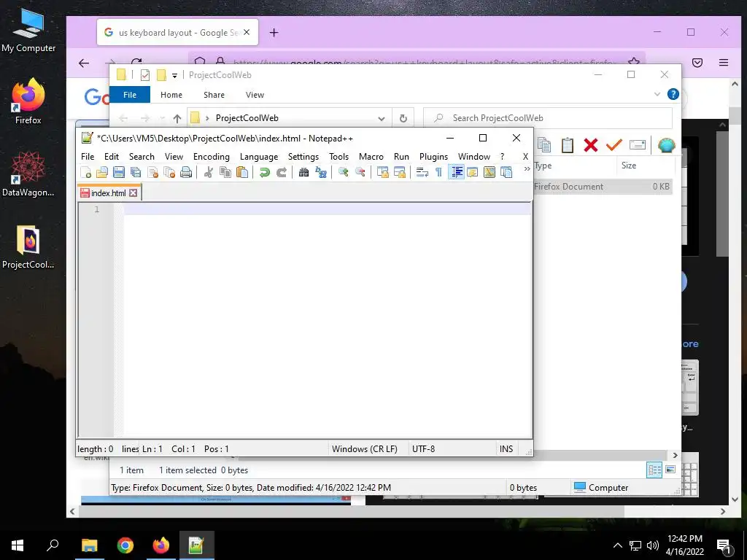Open the Macro menu
Screen dimensions: 747x560
[371, 157]
